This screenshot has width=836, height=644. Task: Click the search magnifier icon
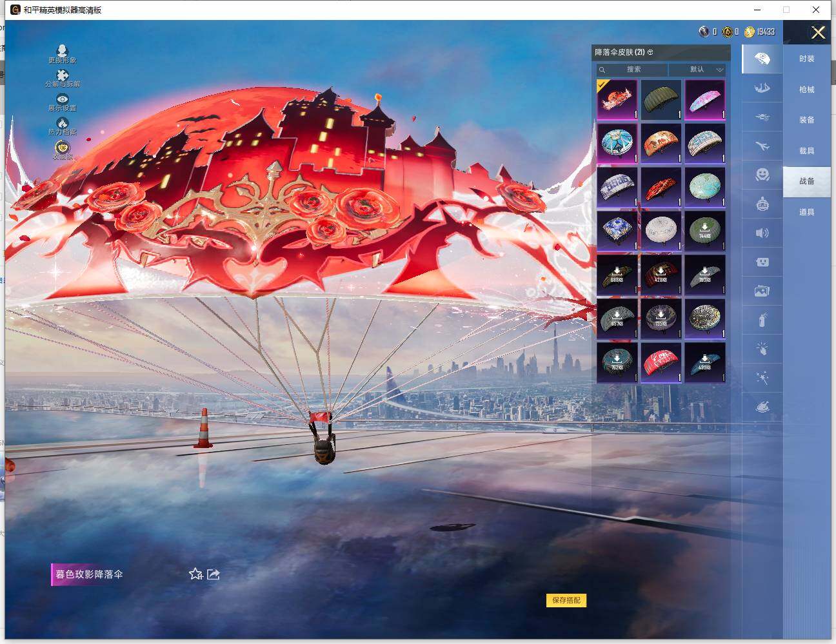coord(602,70)
